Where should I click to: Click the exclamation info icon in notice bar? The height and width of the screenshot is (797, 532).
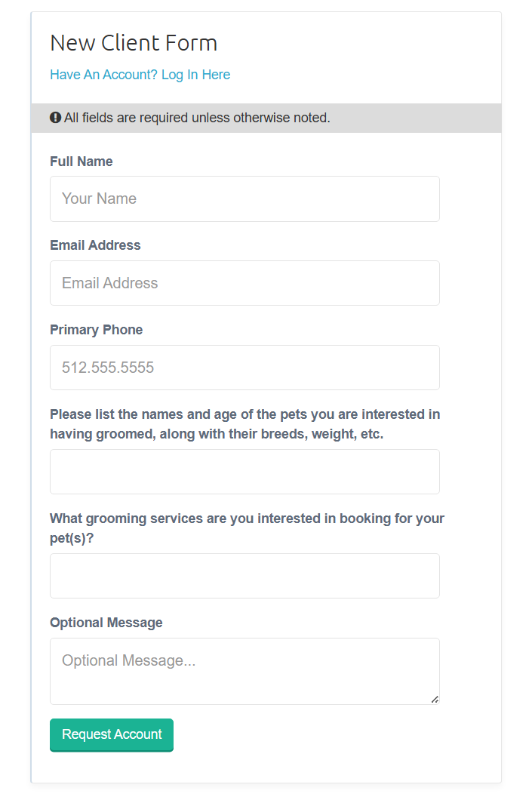coord(55,118)
